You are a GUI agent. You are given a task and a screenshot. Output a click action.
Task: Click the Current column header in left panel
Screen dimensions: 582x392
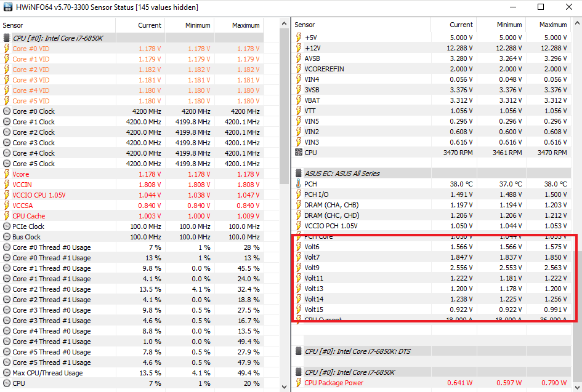(140, 25)
